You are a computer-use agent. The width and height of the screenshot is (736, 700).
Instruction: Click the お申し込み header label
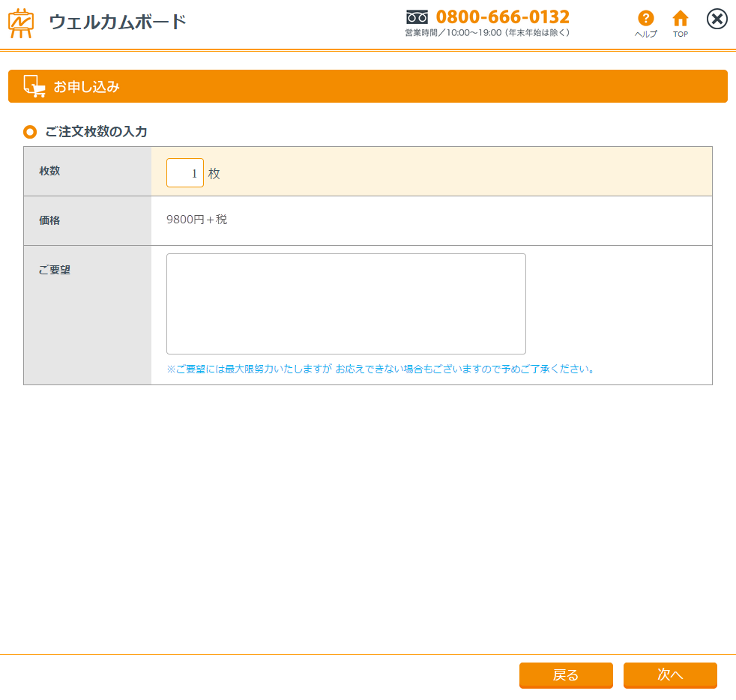pyautogui.click(x=86, y=87)
